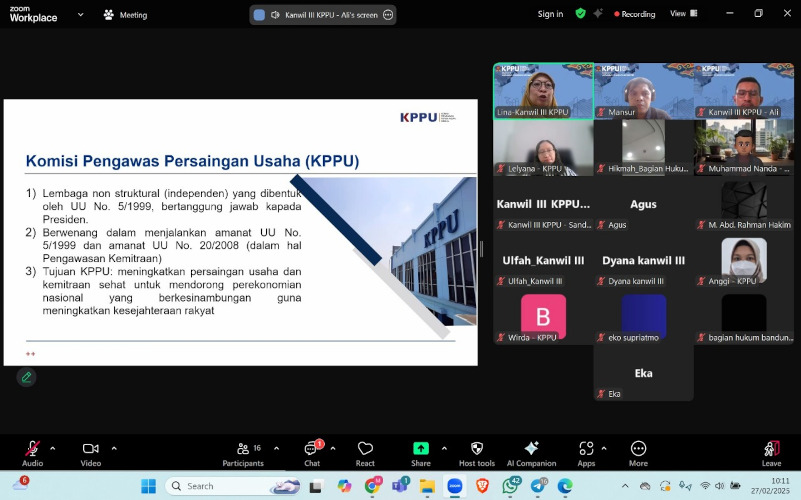Open Zoom Workplace dropdown arrow

(x=80, y=15)
